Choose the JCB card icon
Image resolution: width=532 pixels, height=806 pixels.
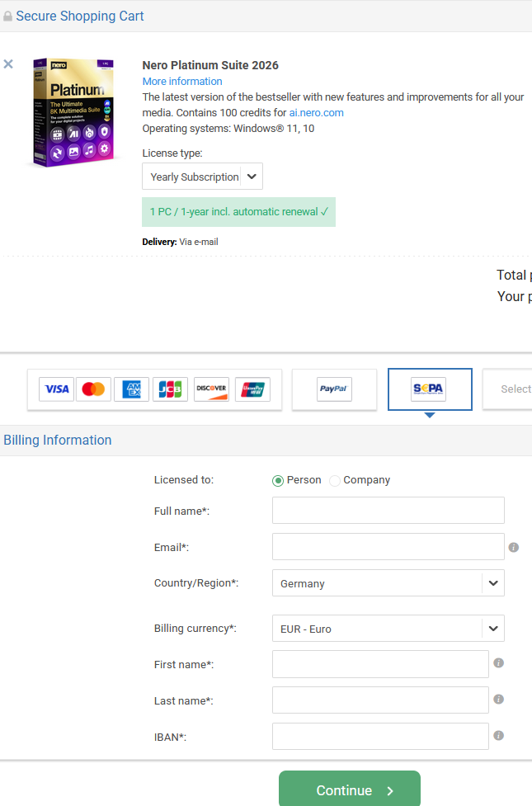170,389
